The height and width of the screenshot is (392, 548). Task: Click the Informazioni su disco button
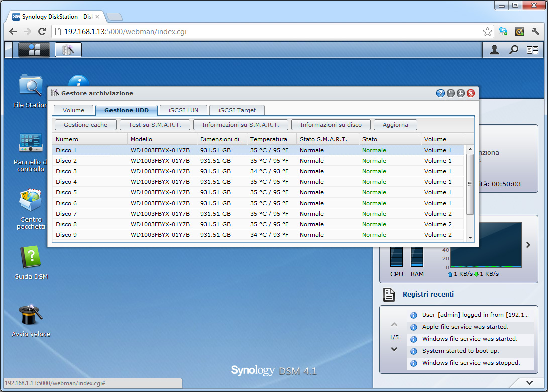[x=331, y=125]
